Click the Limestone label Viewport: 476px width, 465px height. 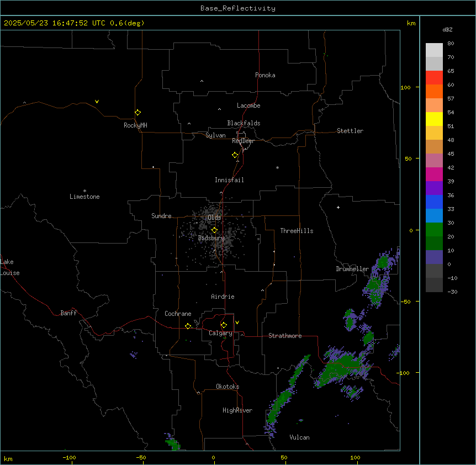84,197
